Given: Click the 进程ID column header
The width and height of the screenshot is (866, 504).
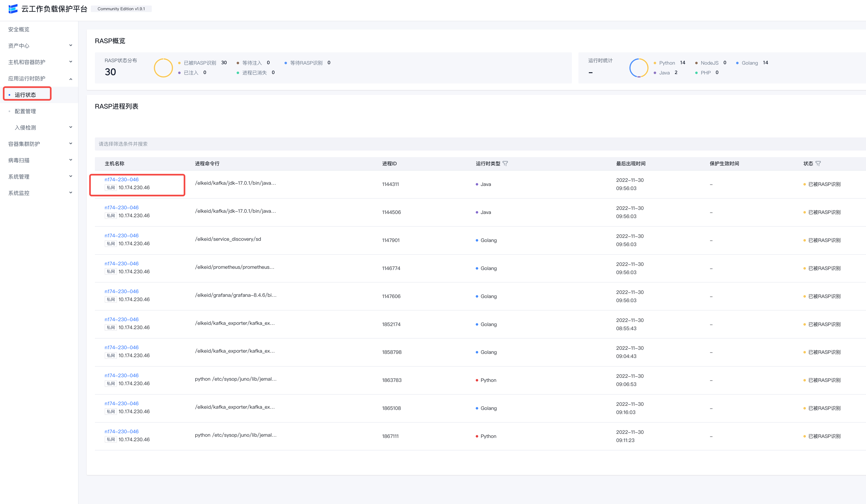Looking at the screenshot, I should pyautogui.click(x=389, y=163).
